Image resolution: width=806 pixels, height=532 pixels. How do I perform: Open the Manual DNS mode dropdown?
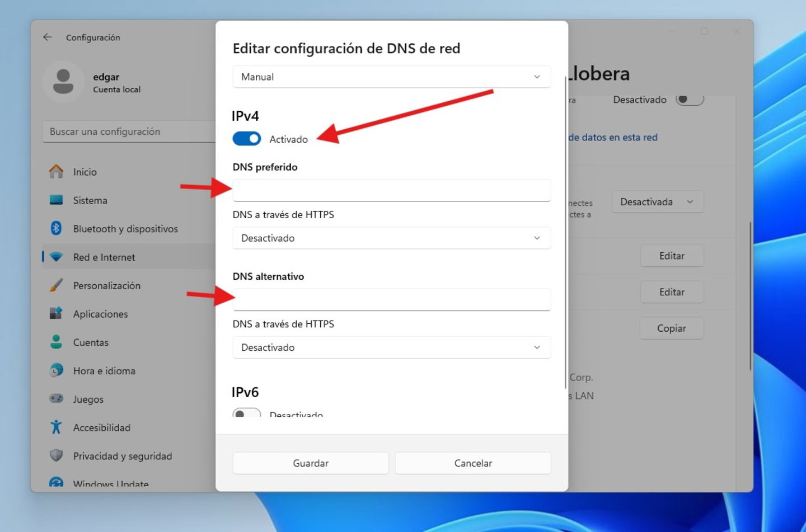392,77
